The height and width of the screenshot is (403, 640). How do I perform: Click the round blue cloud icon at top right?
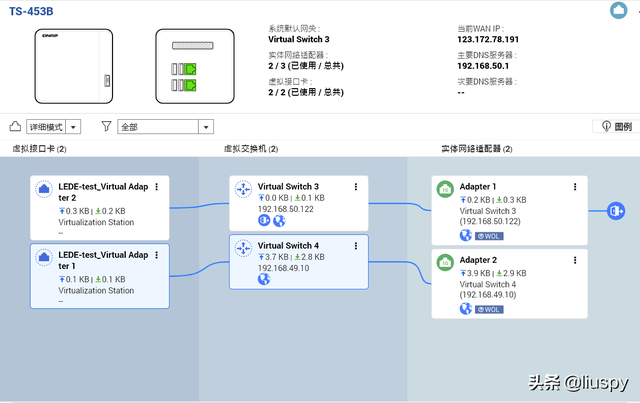(x=618, y=10)
